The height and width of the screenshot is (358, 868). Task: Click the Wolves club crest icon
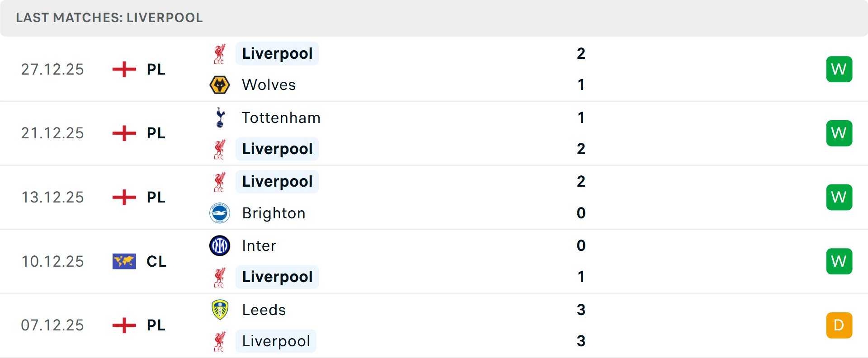click(x=220, y=85)
